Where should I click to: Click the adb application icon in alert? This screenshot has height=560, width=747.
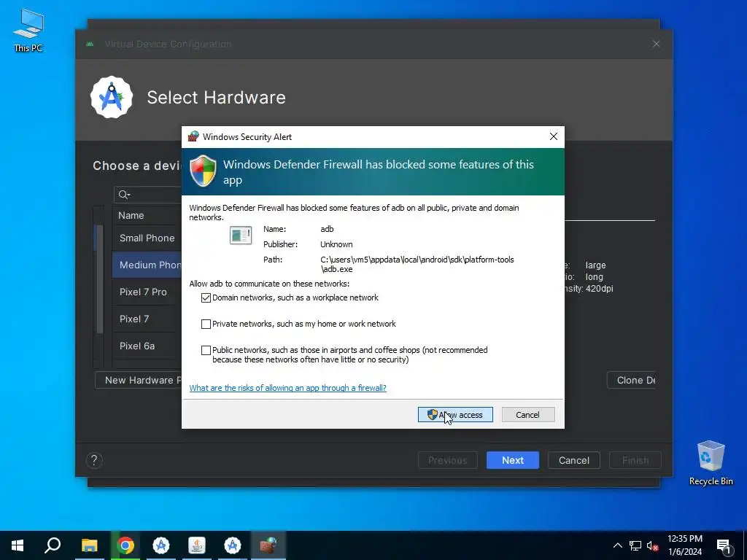(x=241, y=235)
